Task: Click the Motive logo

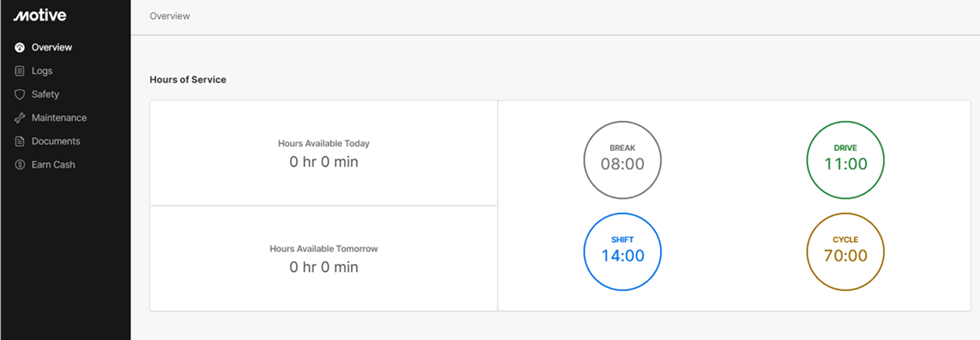Action: pyautogui.click(x=40, y=16)
